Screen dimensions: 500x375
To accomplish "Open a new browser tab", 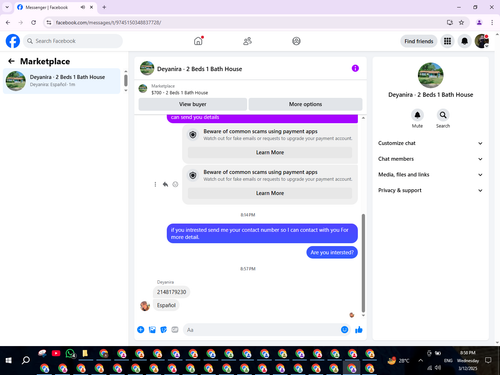I will click(x=104, y=7).
